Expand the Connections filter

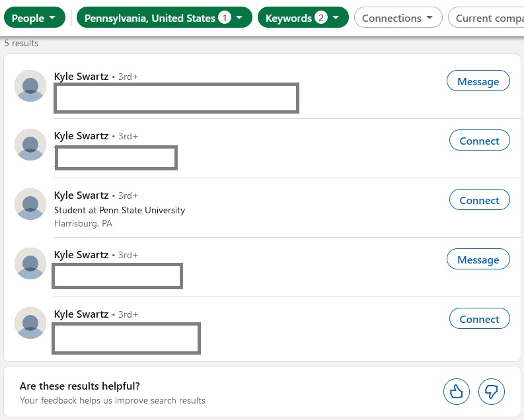pos(398,18)
